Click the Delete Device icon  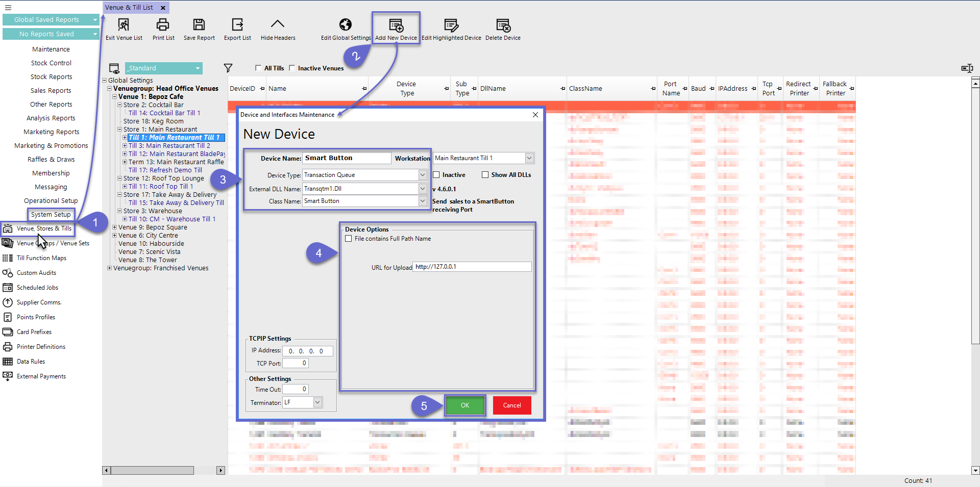(x=503, y=25)
